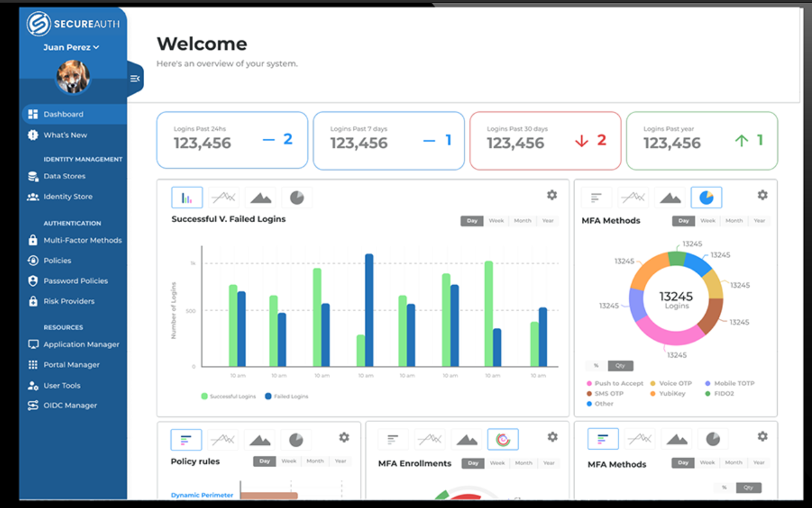
Task: Collapse the sidebar using the collapse arrow
Action: [x=135, y=77]
